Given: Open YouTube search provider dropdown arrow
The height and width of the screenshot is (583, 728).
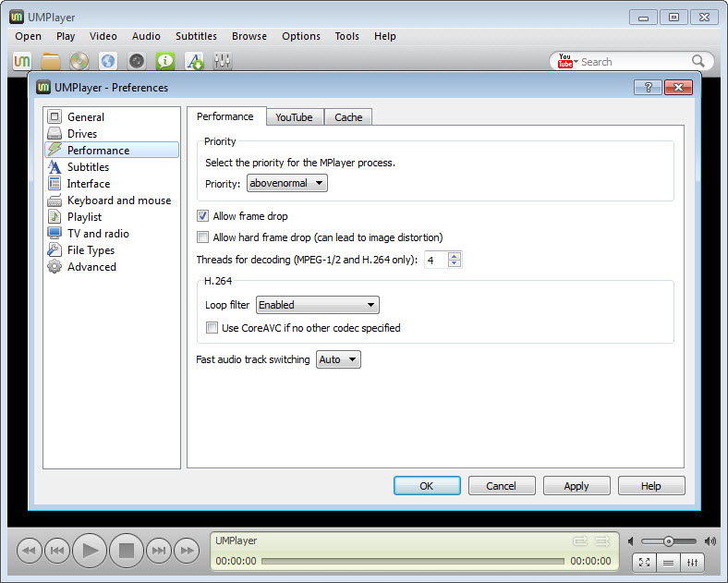Looking at the screenshot, I should tap(576, 61).
